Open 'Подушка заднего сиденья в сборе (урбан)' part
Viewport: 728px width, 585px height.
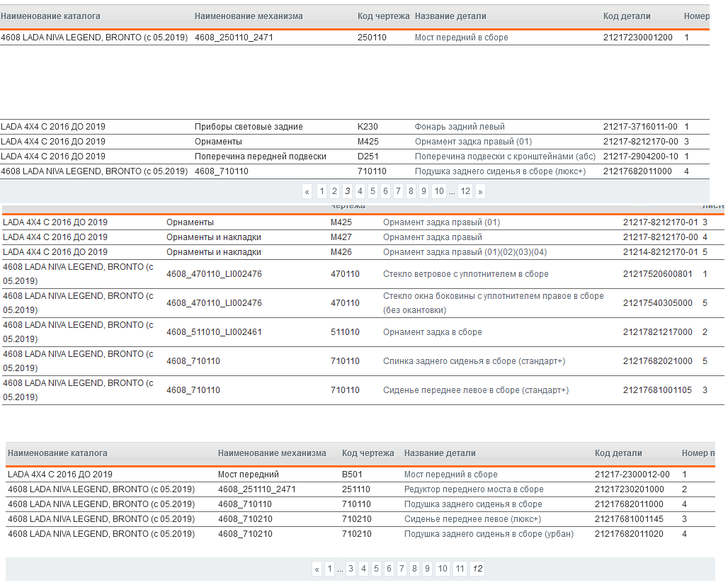[489, 534]
